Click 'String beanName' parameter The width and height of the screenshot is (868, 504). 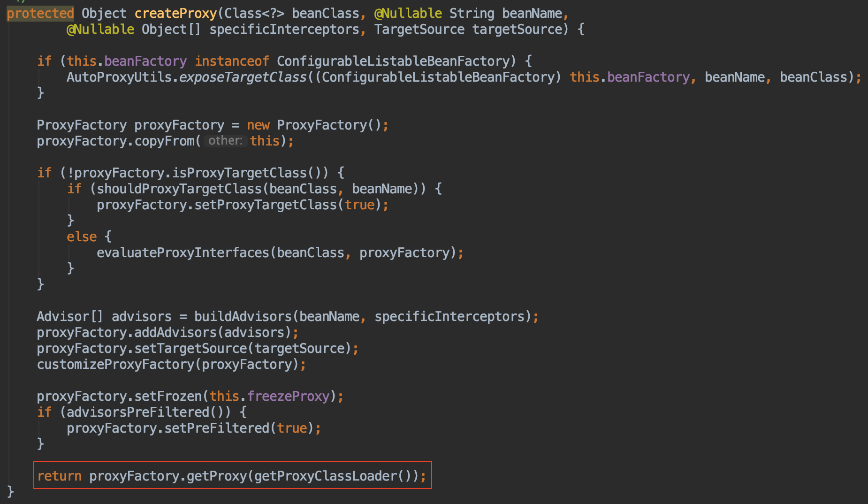(x=506, y=14)
